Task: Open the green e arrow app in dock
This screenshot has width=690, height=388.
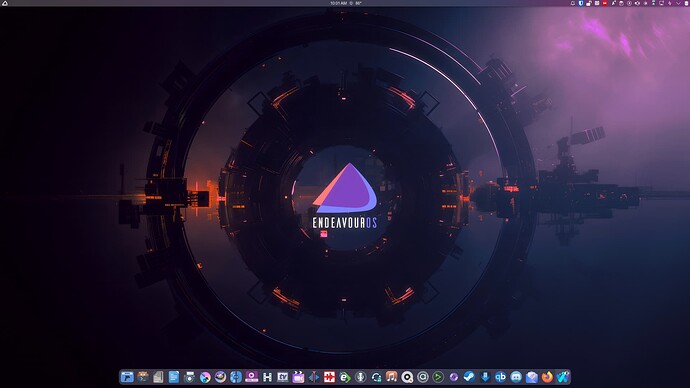Action: click(345, 377)
